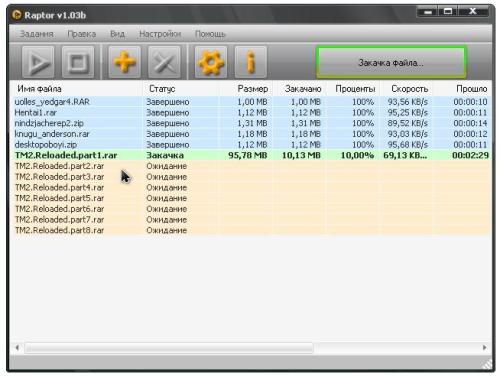Stop downloads with the square stop icon
This screenshot has height=377, width=500.
(x=78, y=62)
